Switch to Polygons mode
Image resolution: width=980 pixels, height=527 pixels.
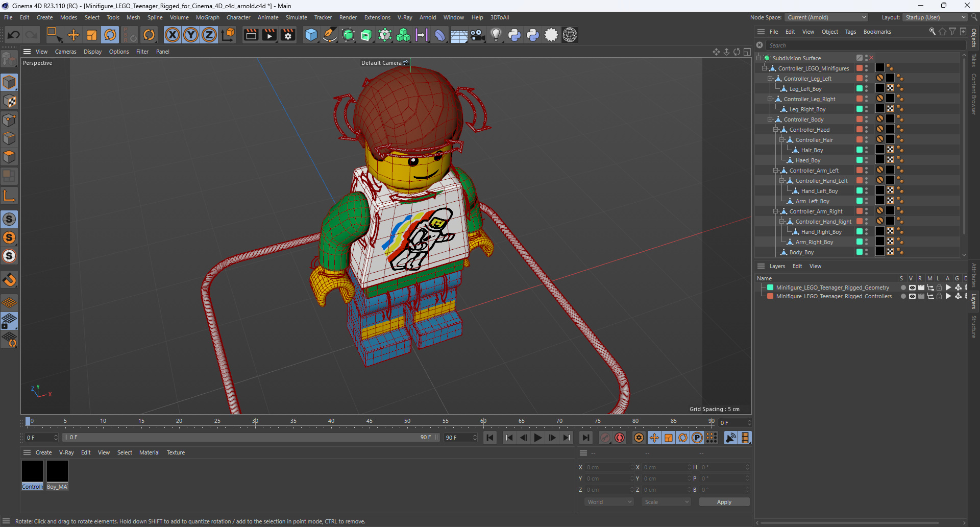click(9, 157)
